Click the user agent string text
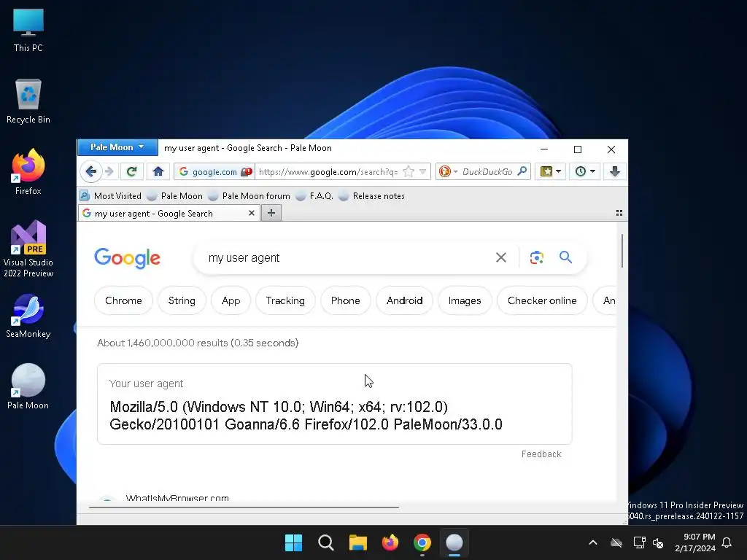The width and height of the screenshot is (747, 560). coord(306,415)
